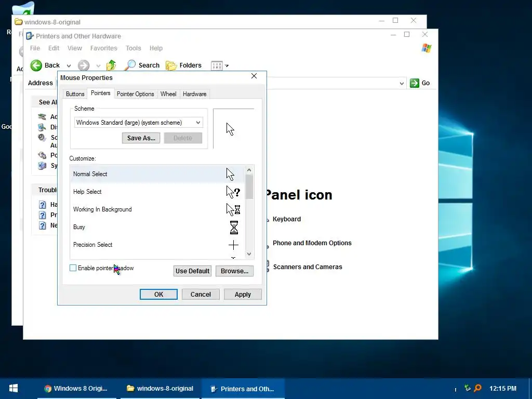Click the Customize list scroll down arrow
532x399 pixels.
249,254
